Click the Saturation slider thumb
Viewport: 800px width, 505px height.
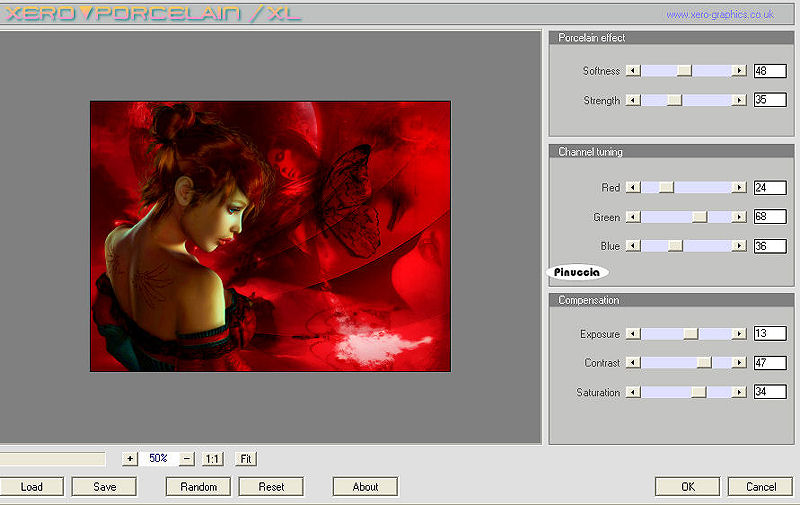pos(699,392)
